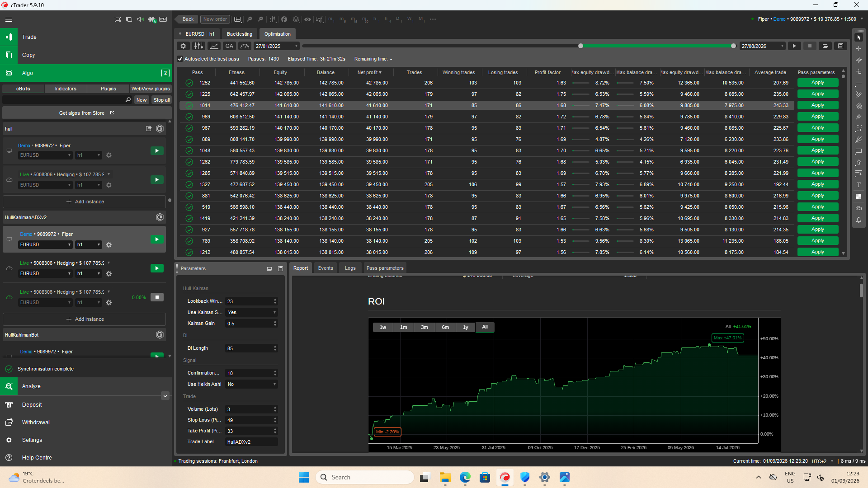Switch to Plugins tab
The width and height of the screenshot is (868, 488).
click(x=108, y=89)
